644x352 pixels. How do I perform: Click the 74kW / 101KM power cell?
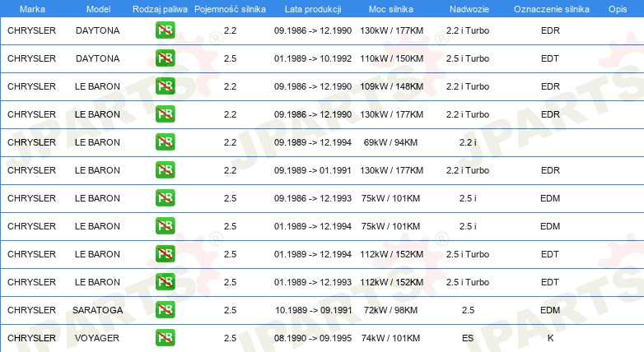coord(390,338)
